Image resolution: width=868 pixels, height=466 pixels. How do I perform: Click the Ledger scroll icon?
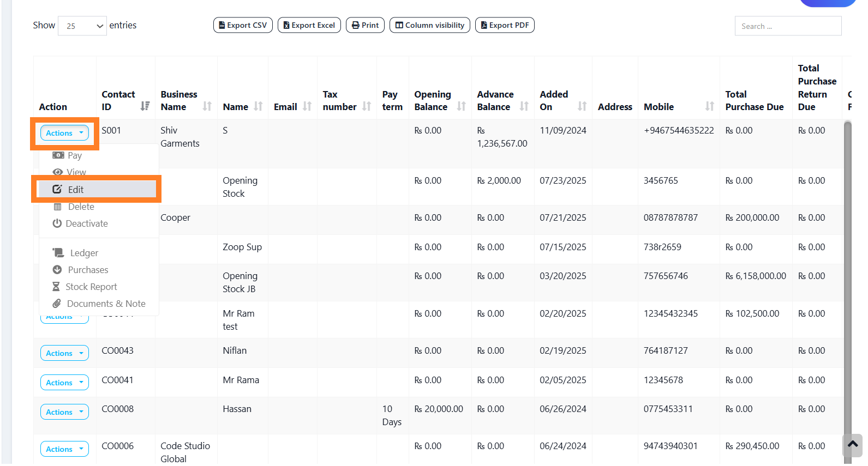click(x=58, y=253)
